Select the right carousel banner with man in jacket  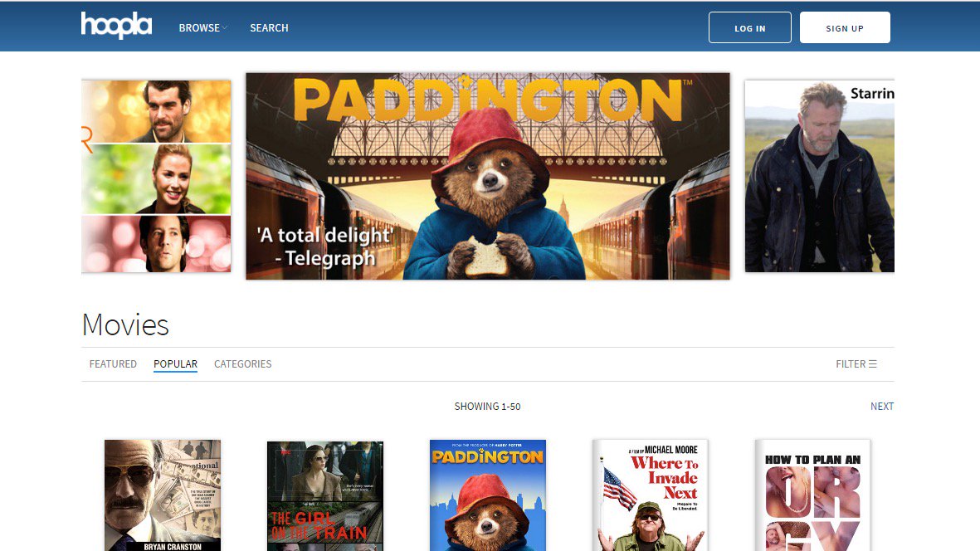click(x=819, y=176)
